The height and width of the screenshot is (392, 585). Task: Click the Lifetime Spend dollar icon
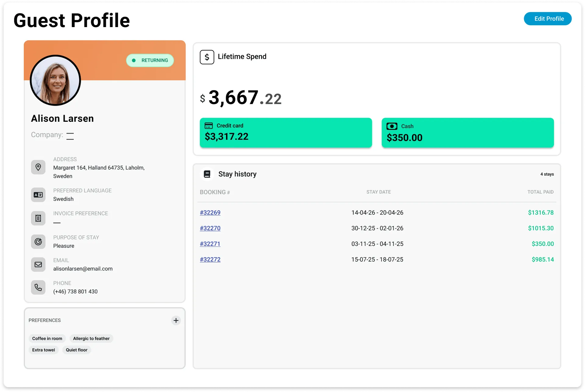point(207,57)
